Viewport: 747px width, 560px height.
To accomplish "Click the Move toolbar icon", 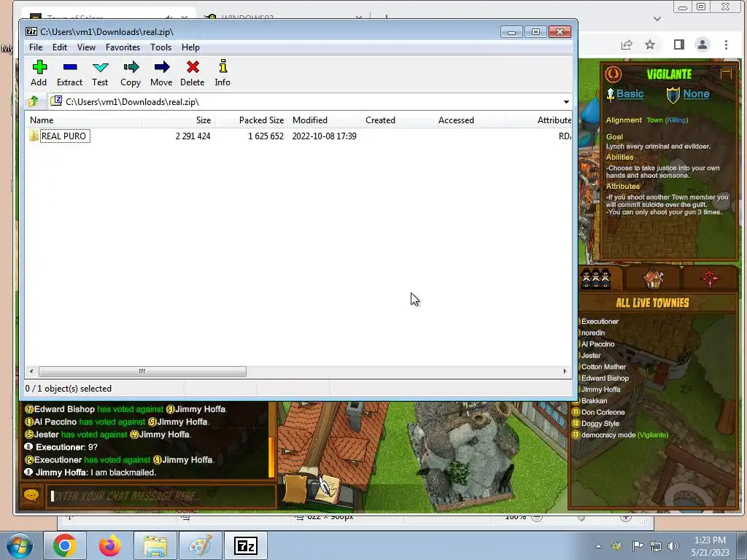I will tap(161, 73).
